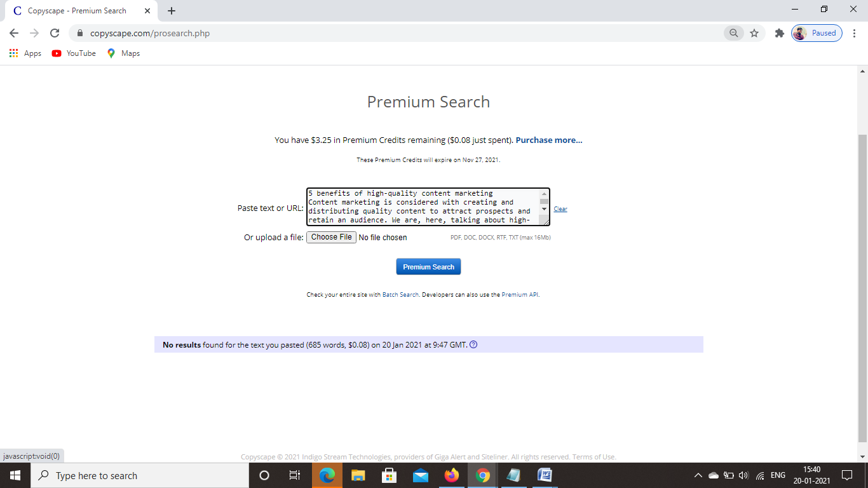Show hidden system tray icons
The width and height of the screenshot is (868, 488).
click(698, 475)
